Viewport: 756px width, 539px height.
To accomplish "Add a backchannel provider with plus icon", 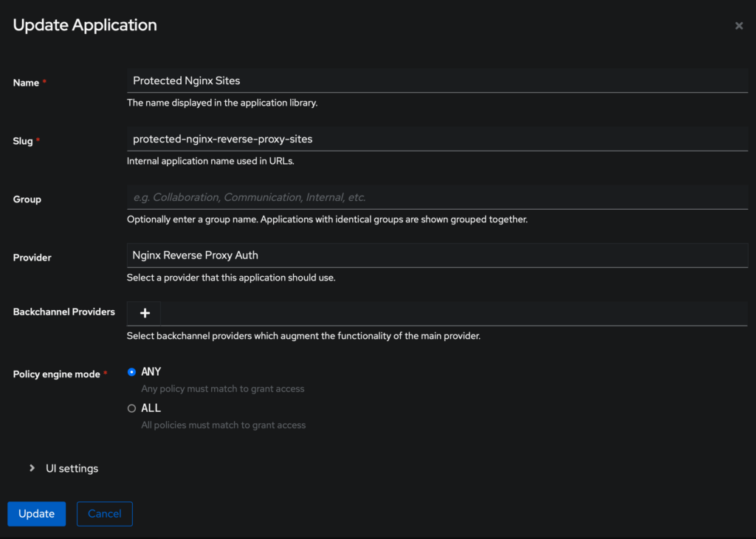I will coord(145,313).
